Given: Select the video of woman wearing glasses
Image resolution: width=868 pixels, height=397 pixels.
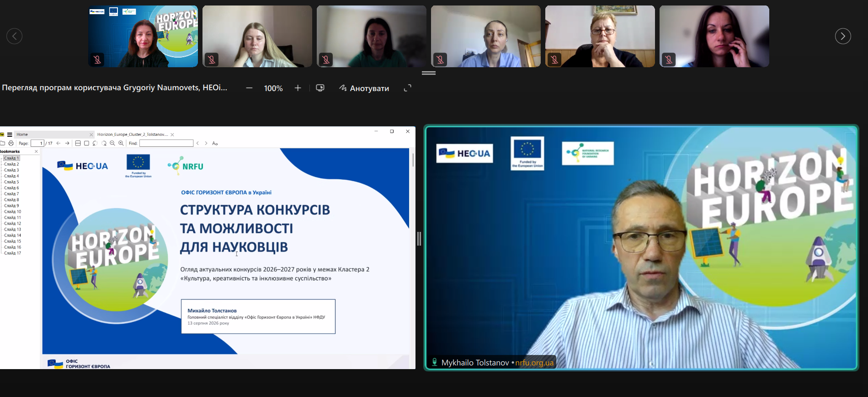Looking at the screenshot, I should [x=600, y=36].
